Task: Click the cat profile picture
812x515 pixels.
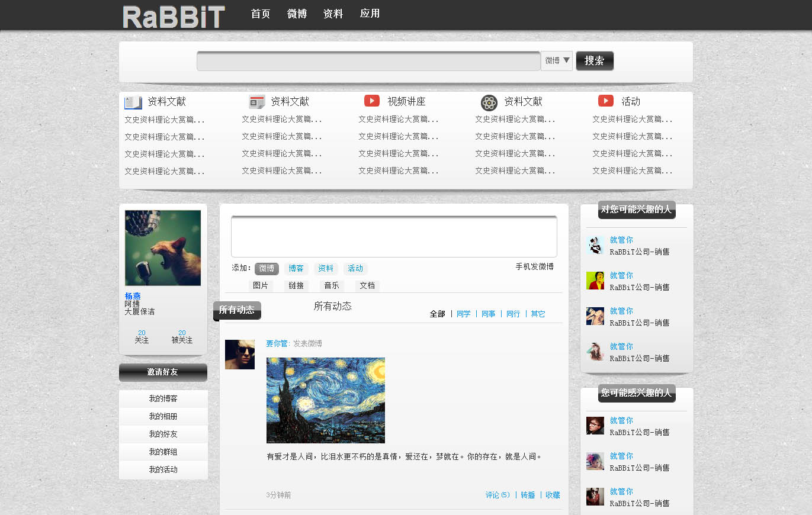Action: point(163,248)
